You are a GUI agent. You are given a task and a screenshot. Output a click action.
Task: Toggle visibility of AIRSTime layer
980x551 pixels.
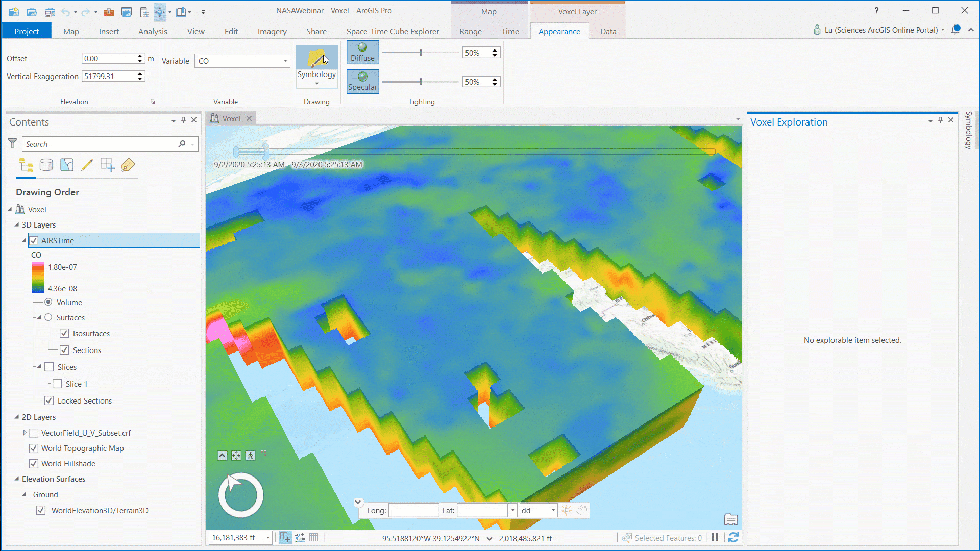pos(34,240)
